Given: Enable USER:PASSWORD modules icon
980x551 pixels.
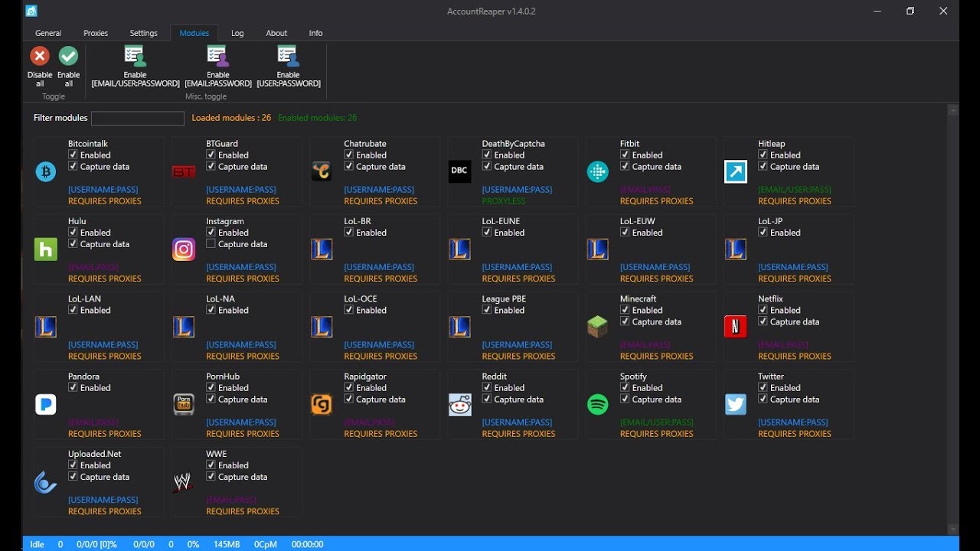Looking at the screenshot, I should [288, 56].
